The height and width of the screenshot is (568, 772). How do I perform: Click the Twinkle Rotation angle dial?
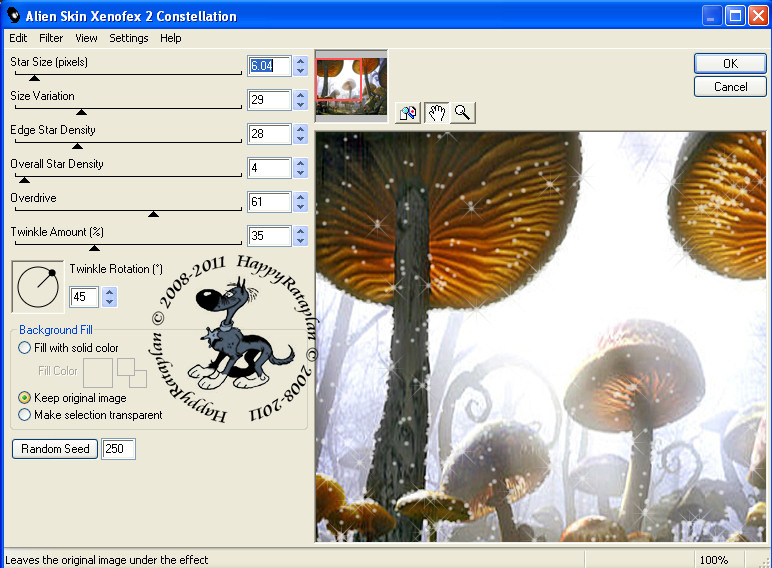click(38, 287)
